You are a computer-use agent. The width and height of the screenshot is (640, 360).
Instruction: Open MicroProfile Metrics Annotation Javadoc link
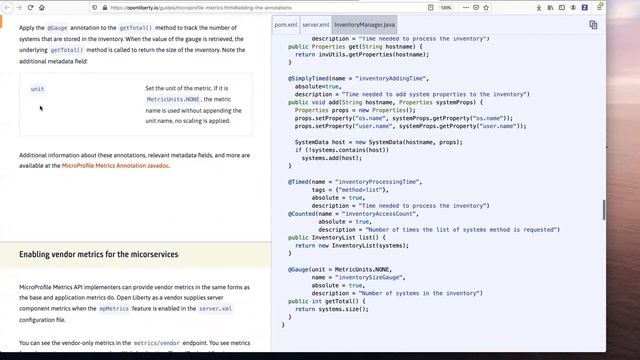[x=116, y=166]
